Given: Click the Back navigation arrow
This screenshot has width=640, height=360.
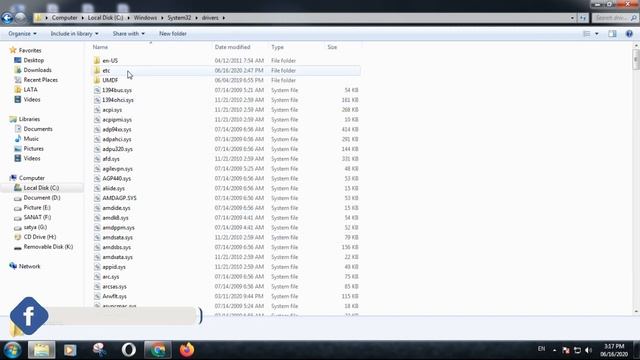Looking at the screenshot, I should coord(7,18).
